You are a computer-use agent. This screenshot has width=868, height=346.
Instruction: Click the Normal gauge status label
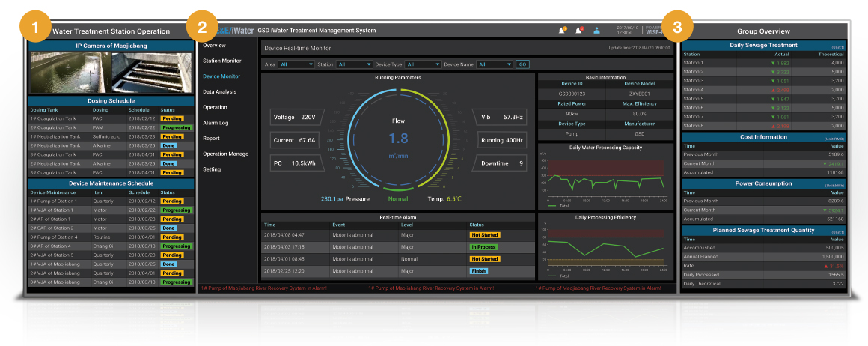pyautogui.click(x=398, y=198)
